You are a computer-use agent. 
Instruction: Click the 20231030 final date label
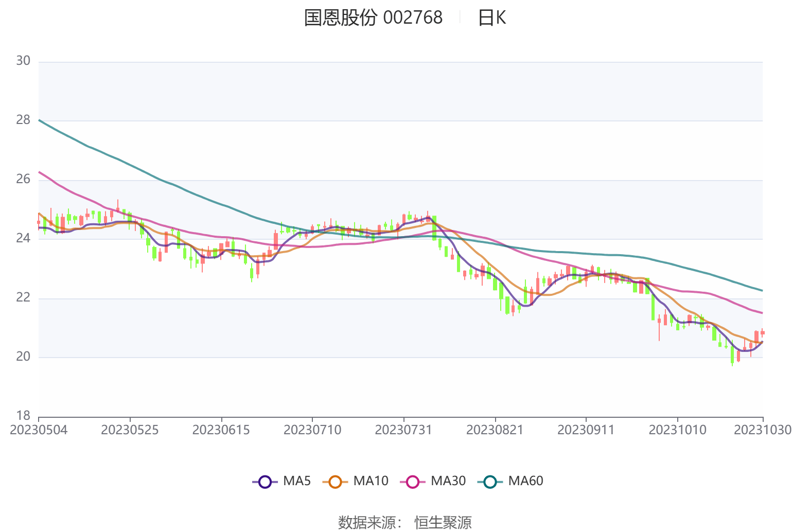click(762, 430)
